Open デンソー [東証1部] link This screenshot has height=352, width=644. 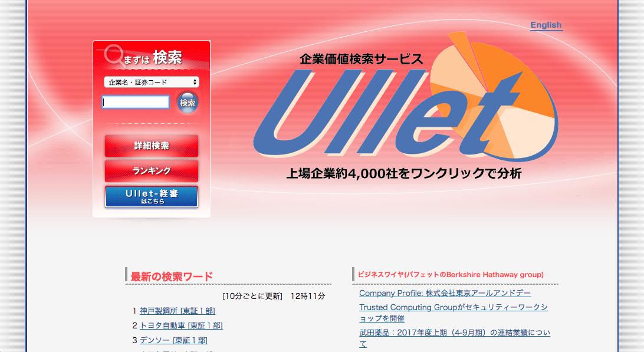point(174,340)
